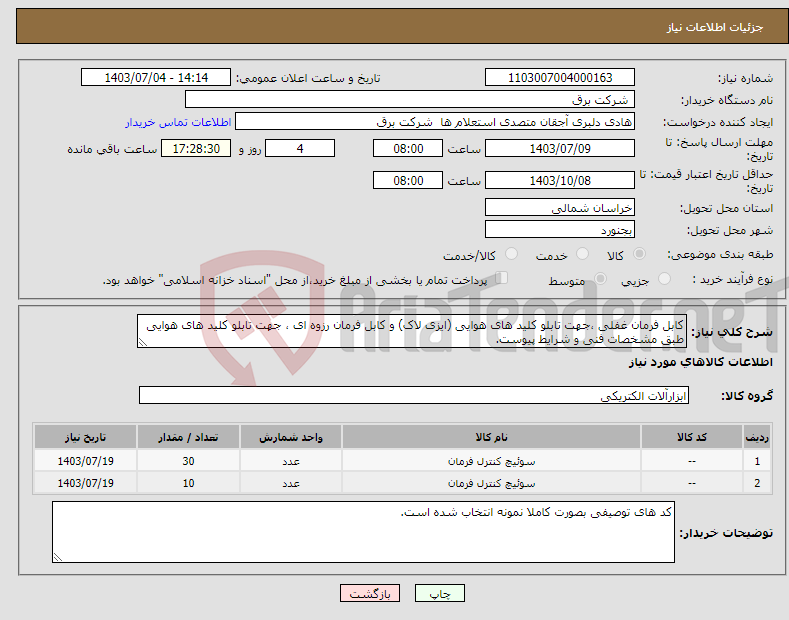Click the resize handle of the description textarea
Image resolution: width=789 pixels, height=620 pixels.
point(143,342)
